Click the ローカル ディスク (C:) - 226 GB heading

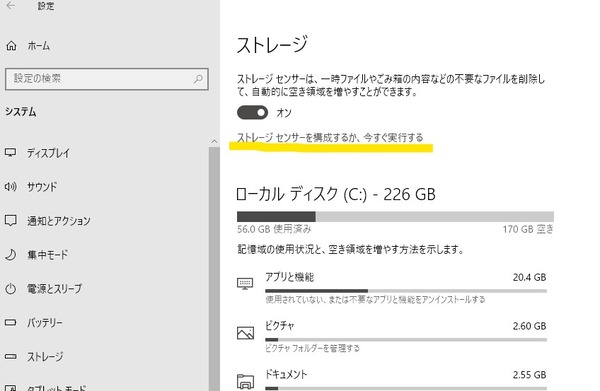(336, 194)
